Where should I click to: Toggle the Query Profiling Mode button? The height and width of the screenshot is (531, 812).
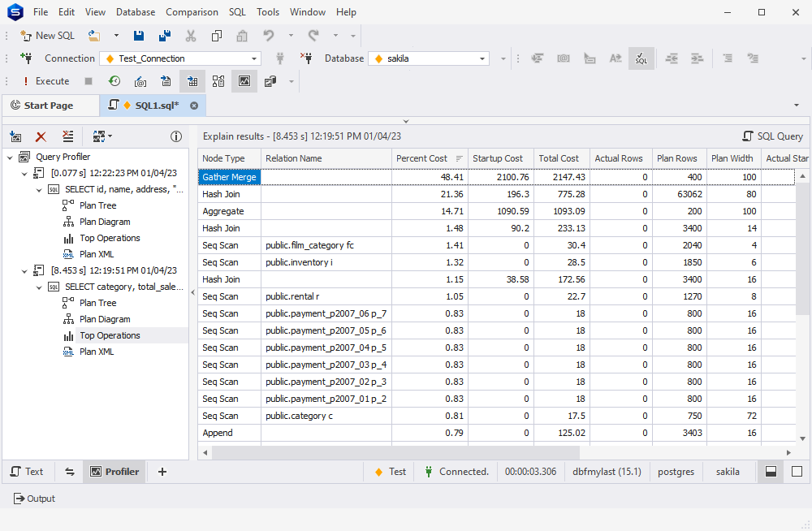244,81
